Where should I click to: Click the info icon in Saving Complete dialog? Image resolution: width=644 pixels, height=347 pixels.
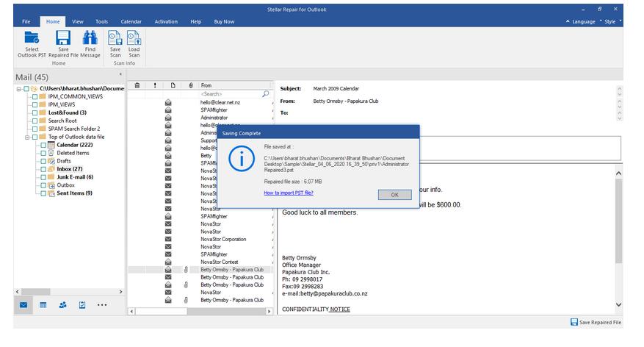coord(242,159)
